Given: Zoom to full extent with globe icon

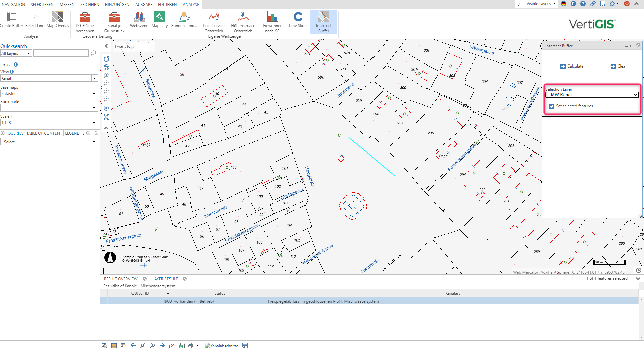Looking at the screenshot, I should click(106, 67).
